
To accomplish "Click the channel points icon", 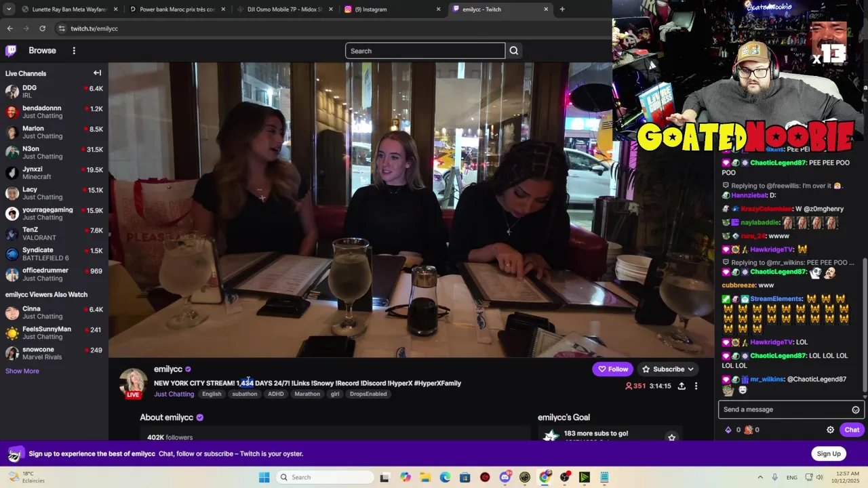I will (x=749, y=430).
